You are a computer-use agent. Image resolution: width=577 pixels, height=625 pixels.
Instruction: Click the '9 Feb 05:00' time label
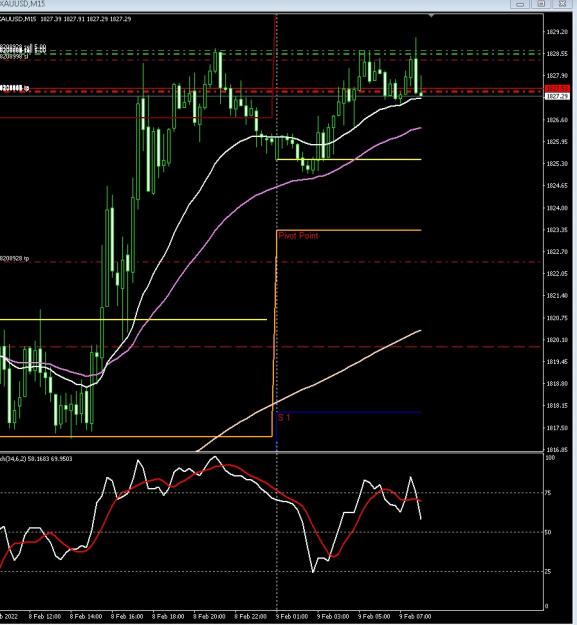[x=374, y=616]
